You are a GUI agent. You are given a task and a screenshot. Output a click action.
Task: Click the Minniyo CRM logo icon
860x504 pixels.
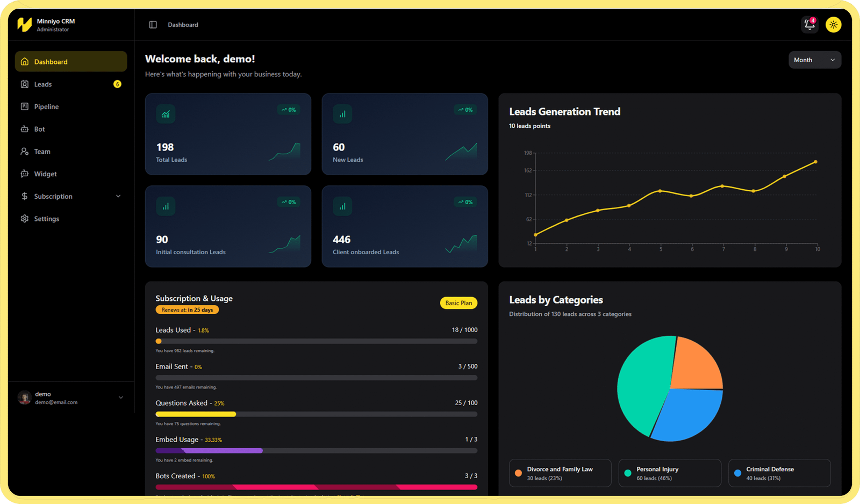pyautogui.click(x=24, y=25)
